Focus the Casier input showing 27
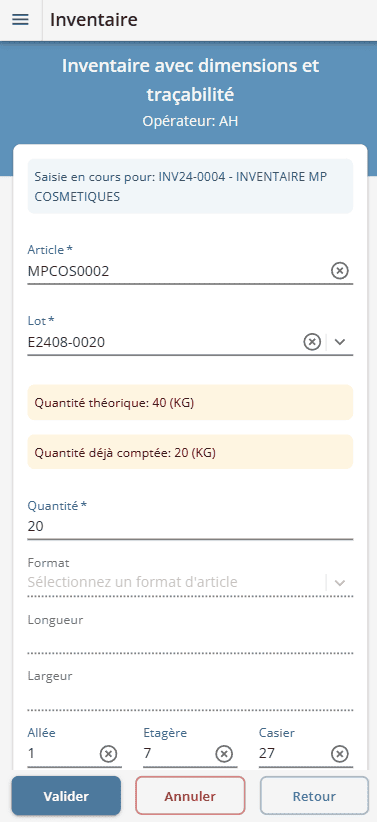This screenshot has width=377, height=822. click(x=294, y=754)
